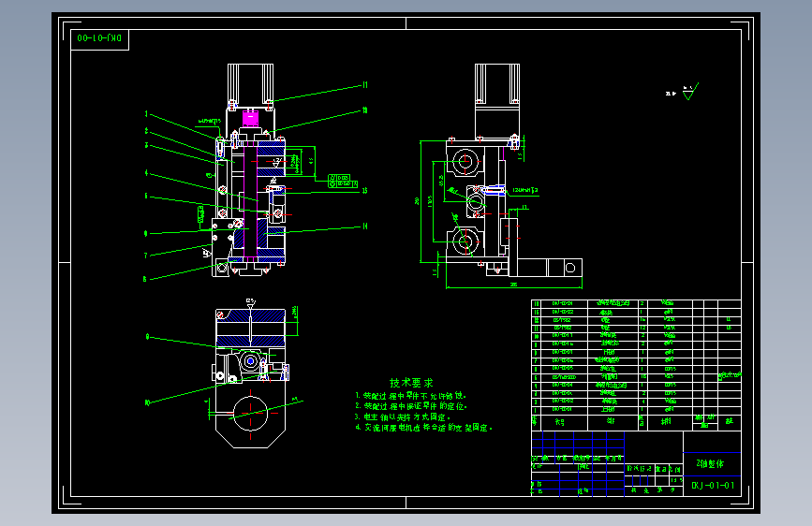Select part balloon number '1' in the section view

point(146,114)
